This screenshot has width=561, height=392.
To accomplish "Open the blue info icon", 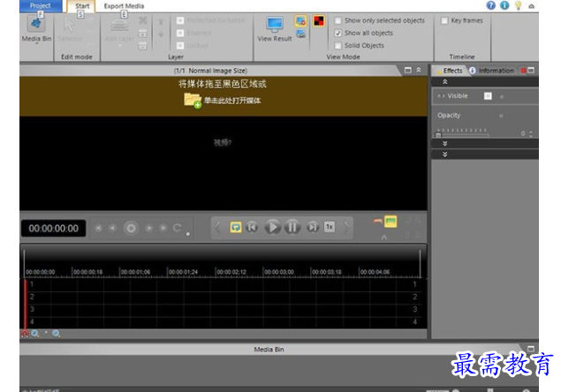I will coord(504,5).
